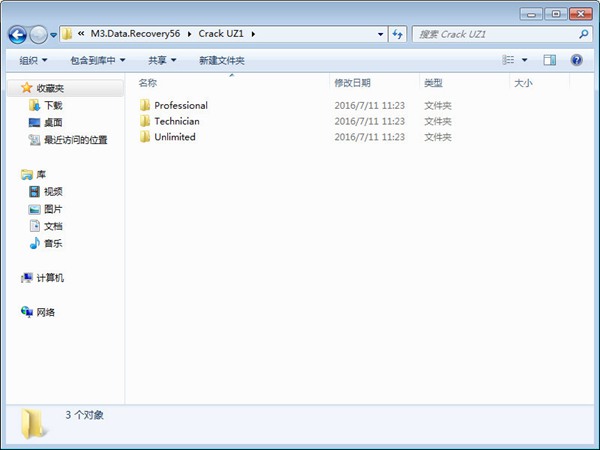Click the 桌面 monitor icon

34,122
